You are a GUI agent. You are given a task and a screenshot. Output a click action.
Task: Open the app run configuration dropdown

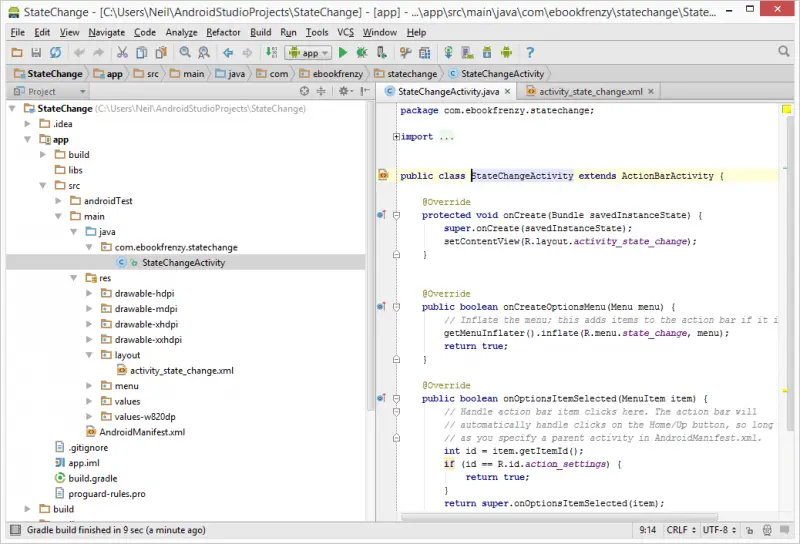(x=307, y=53)
